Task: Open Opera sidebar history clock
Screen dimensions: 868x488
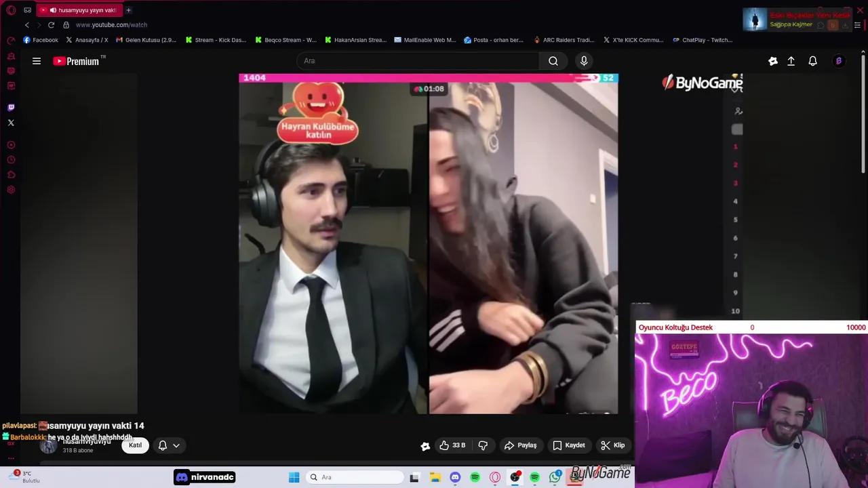Action: (x=11, y=160)
